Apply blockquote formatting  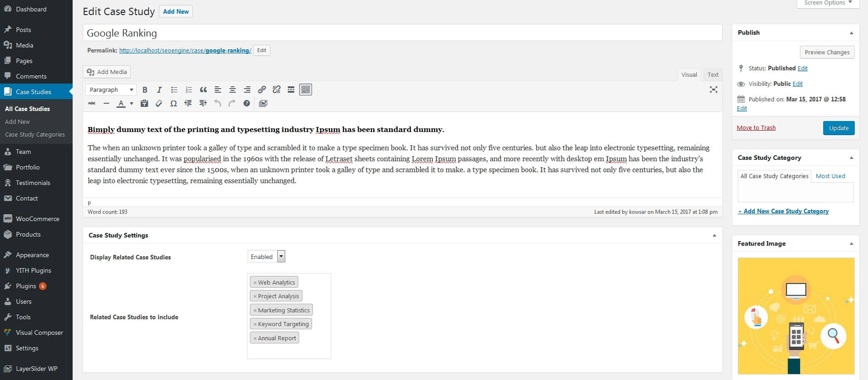pos(203,90)
